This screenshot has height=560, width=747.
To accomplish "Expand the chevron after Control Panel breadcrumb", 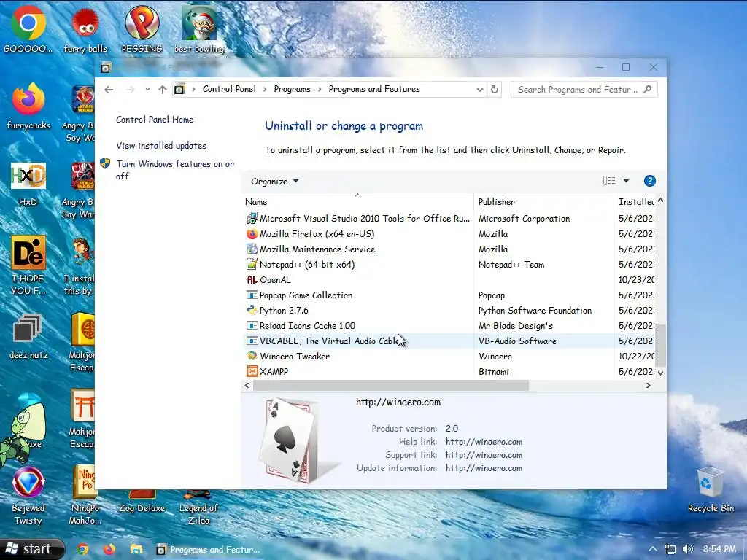I will click(266, 89).
